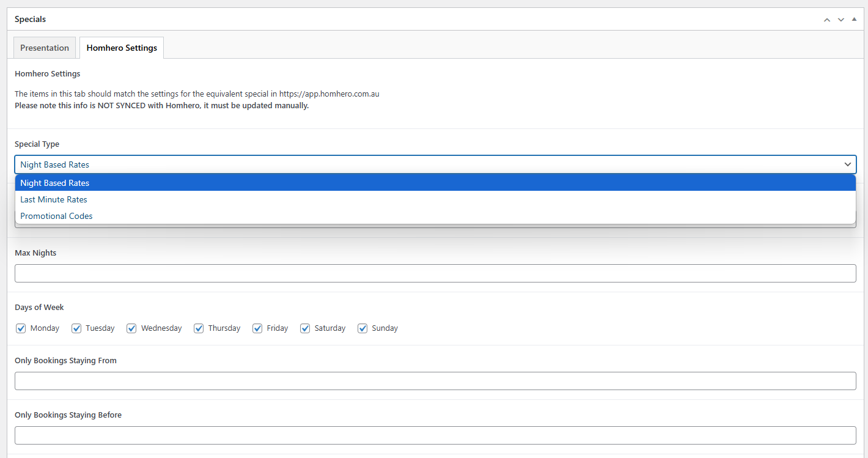Collapse the Specials panel with triangle toggle

854,20
